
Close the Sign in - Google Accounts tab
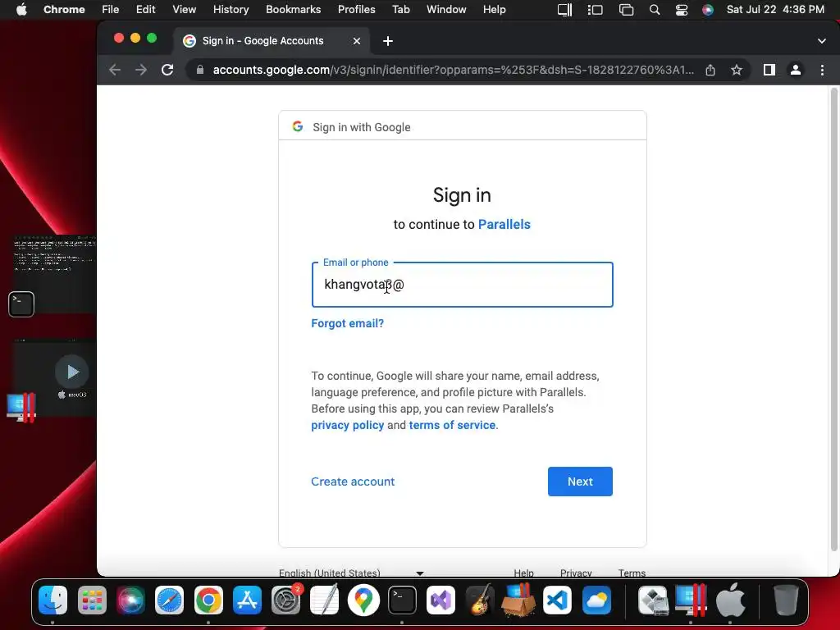(x=357, y=41)
